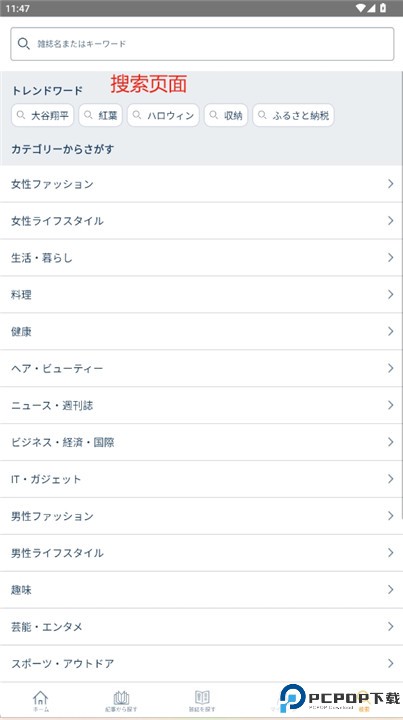Tap the 紅葉 trend word chip
This screenshot has width=403, height=720.
pyautogui.click(x=101, y=115)
